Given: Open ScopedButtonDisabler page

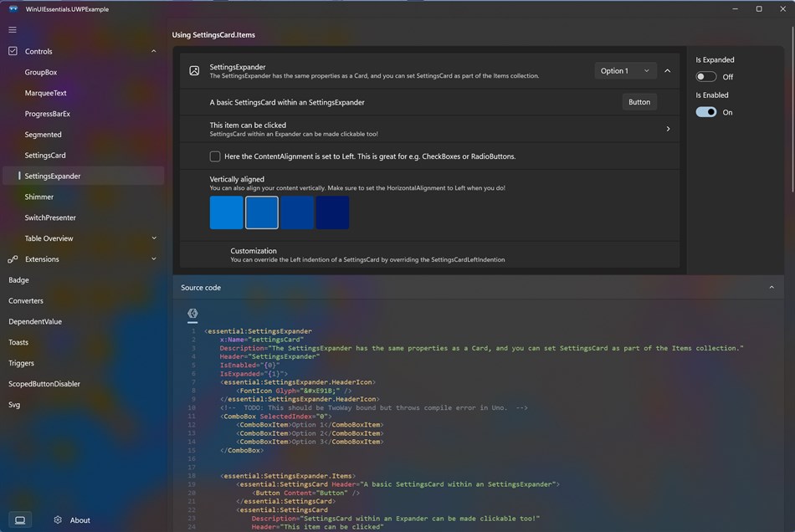Looking at the screenshot, I should coord(83,384).
